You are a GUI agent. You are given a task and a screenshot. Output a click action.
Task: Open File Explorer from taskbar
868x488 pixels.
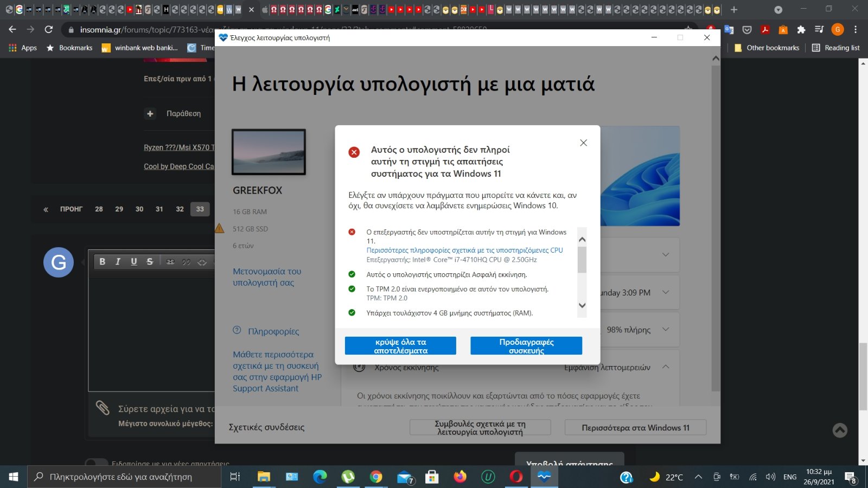264,477
